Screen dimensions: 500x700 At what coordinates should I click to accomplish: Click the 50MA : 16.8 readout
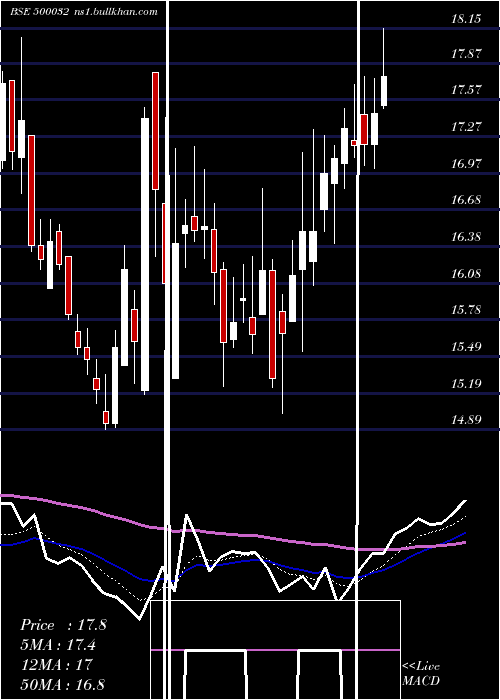(63, 684)
